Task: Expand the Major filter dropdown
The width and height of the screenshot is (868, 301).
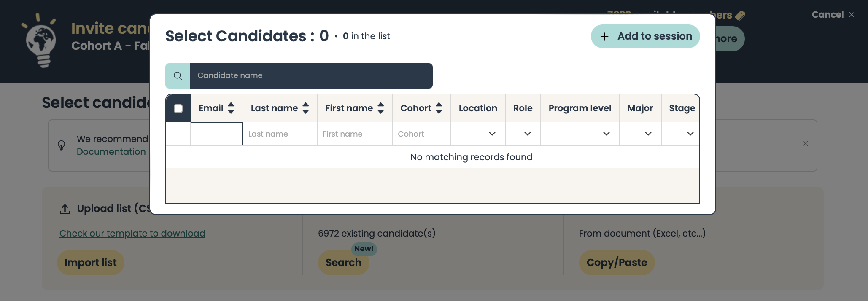Action: click(x=648, y=134)
